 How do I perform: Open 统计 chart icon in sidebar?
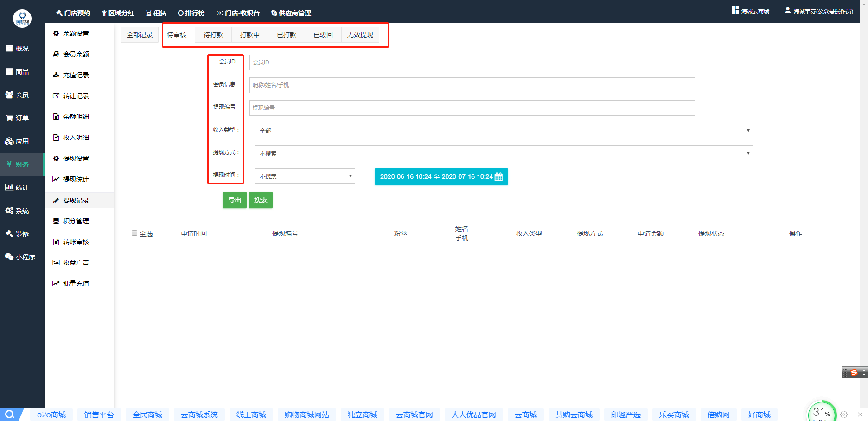tap(9, 187)
